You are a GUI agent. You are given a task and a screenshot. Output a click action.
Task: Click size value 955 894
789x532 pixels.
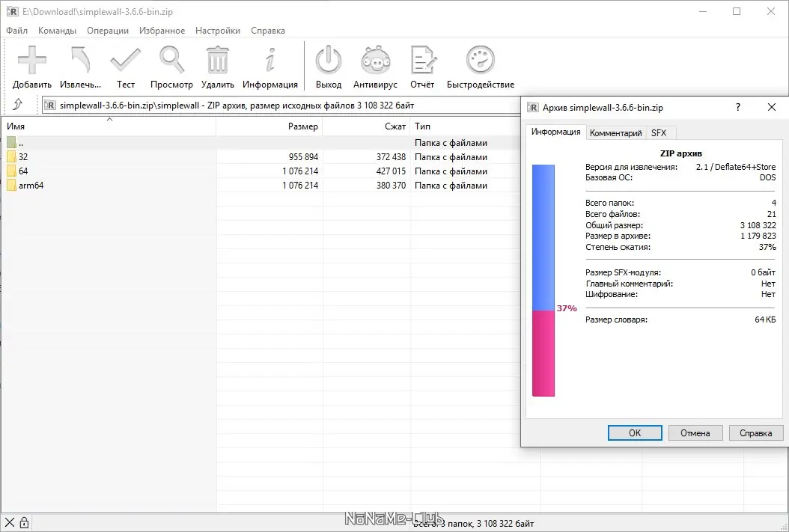(303, 157)
